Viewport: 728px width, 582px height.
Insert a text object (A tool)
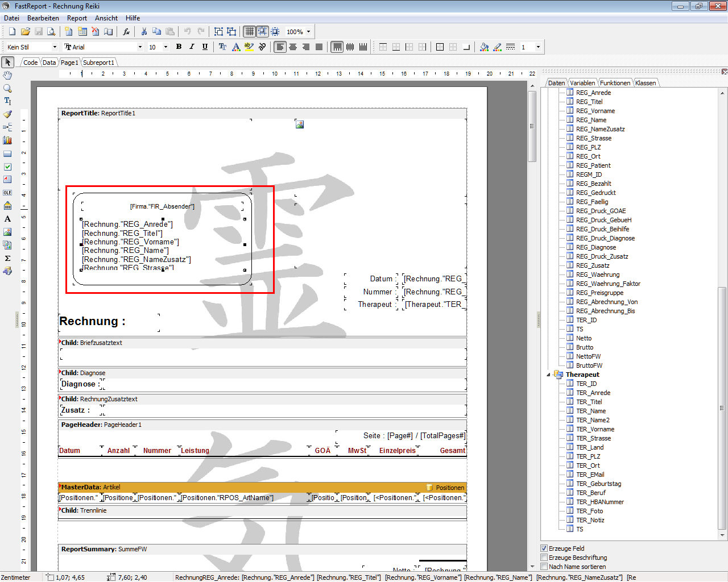tap(7, 219)
